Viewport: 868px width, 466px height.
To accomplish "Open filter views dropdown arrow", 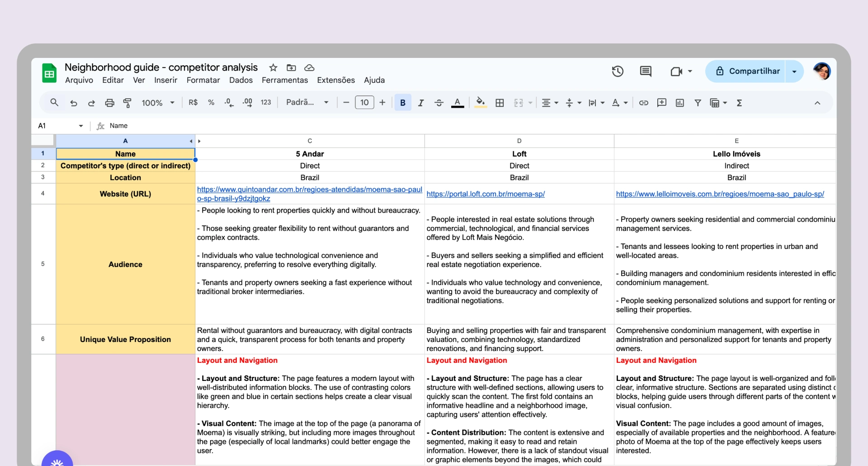I will pyautogui.click(x=725, y=103).
